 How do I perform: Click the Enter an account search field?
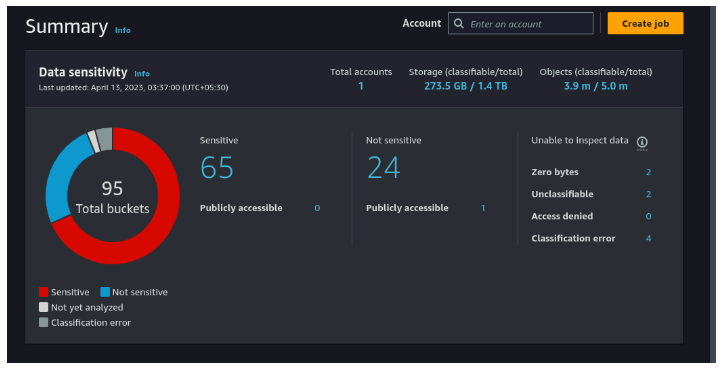pos(521,24)
